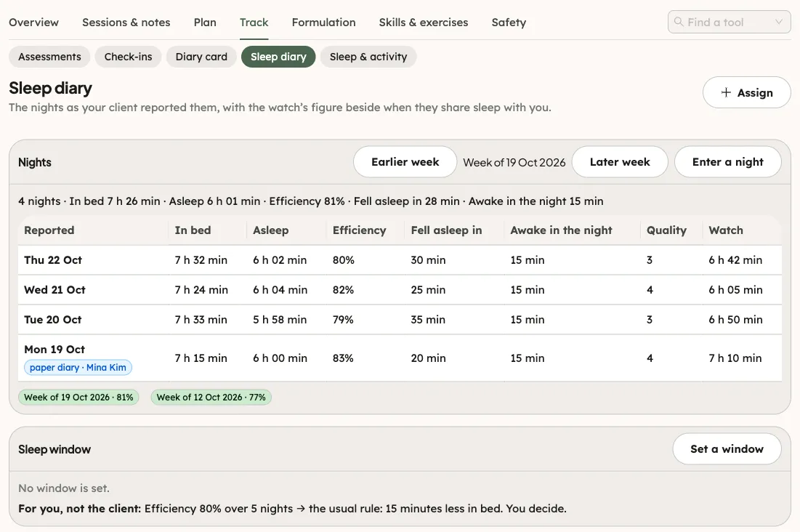Viewport: 800px width, 532px height.
Task: Click the Set a window button
Action: coord(727,448)
